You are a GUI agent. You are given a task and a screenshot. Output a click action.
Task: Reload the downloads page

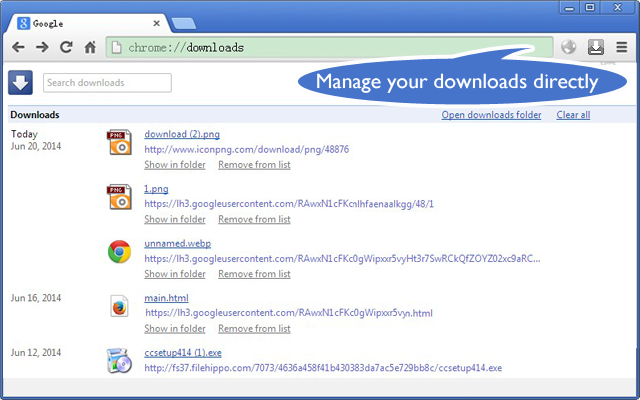click(x=66, y=47)
